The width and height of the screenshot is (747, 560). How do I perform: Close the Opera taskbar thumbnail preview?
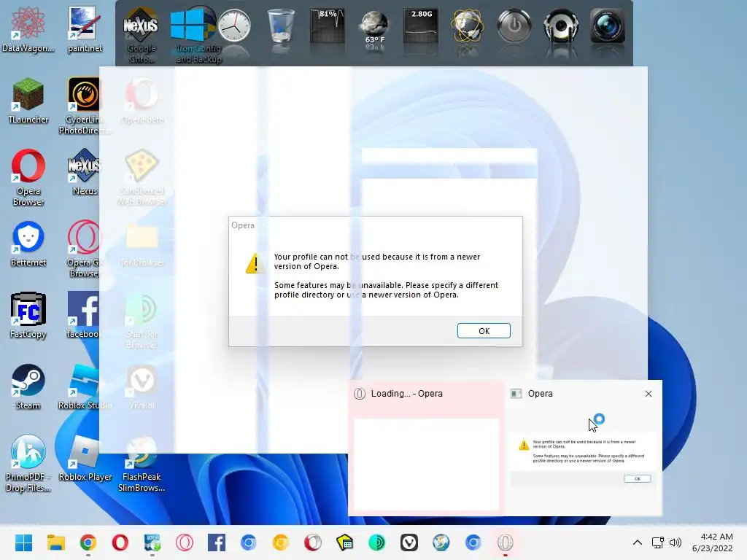649,394
